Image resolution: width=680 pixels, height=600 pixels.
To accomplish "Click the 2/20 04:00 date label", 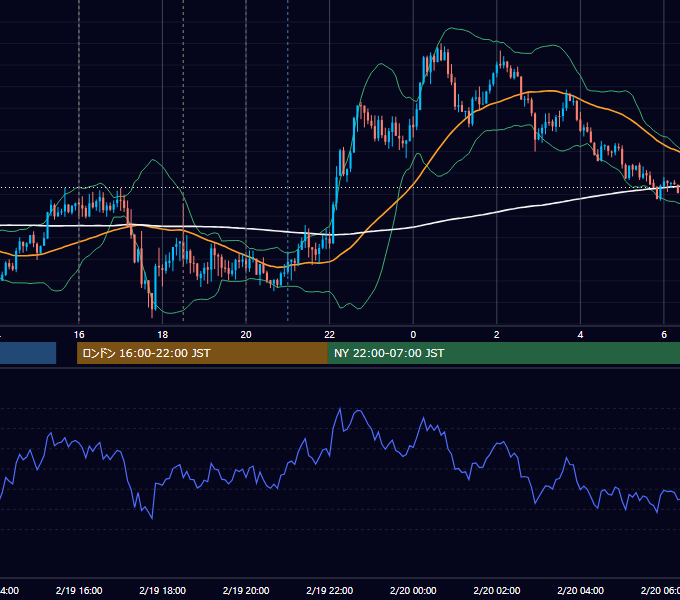I will click(580, 590).
